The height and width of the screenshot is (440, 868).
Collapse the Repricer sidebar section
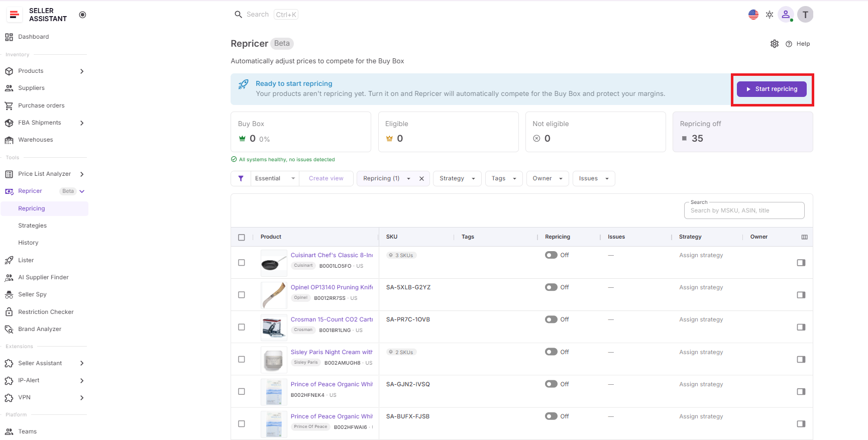tap(82, 191)
